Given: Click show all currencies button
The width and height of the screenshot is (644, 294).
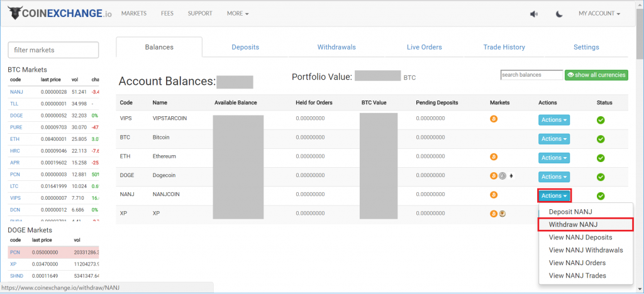Looking at the screenshot, I should pos(596,75).
